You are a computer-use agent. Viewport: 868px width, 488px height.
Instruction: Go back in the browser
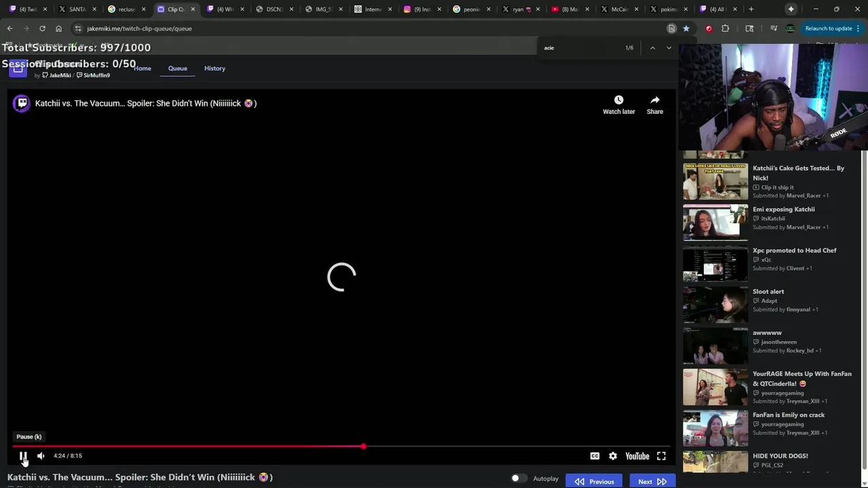(9, 28)
